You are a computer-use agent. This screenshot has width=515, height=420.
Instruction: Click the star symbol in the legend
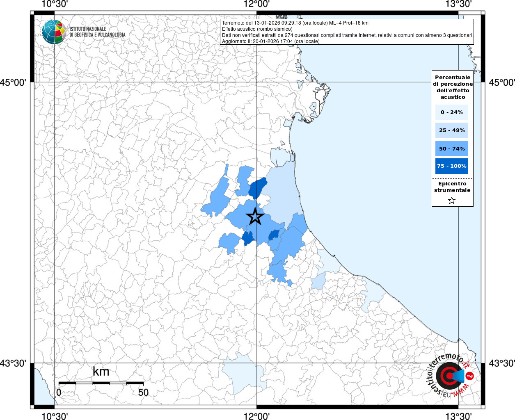tap(452, 201)
